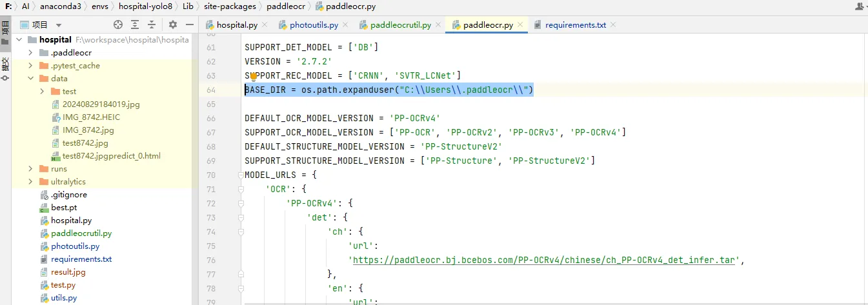
Task: Click 'site-packages' breadcrumb
Action: [x=230, y=6]
